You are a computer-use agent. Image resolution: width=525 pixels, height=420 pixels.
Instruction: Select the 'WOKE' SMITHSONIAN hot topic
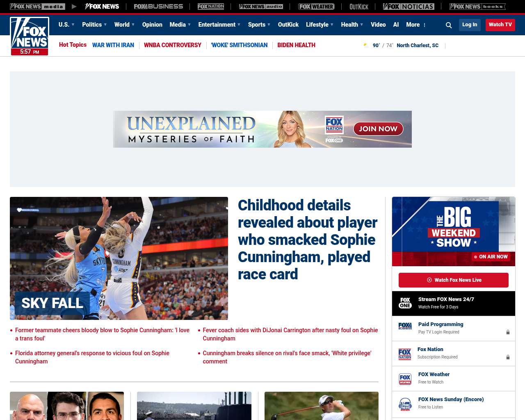(239, 45)
